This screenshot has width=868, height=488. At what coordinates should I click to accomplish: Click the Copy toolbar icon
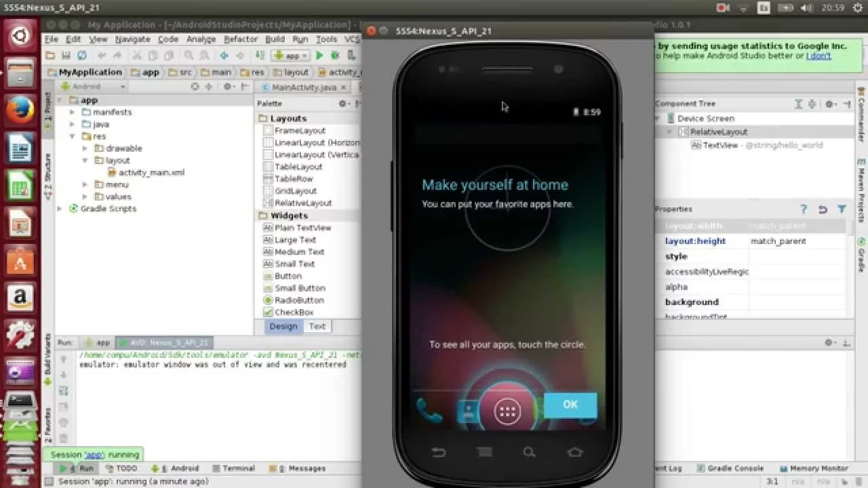[153, 56]
